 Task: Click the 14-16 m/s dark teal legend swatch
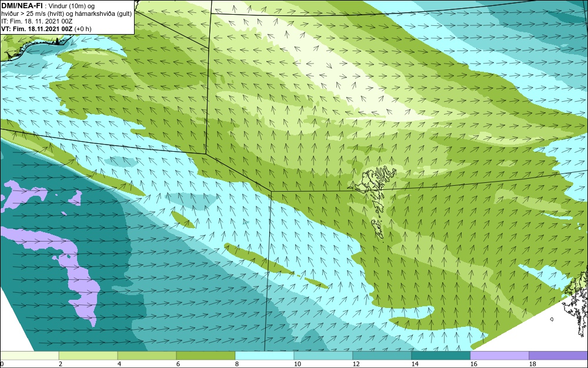tap(441, 356)
